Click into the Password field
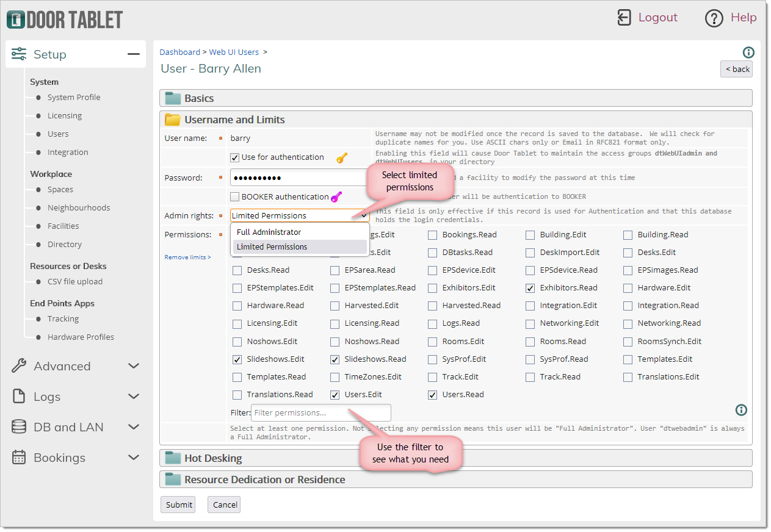The width and height of the screenshot is (771, 532). pos(300,178)
